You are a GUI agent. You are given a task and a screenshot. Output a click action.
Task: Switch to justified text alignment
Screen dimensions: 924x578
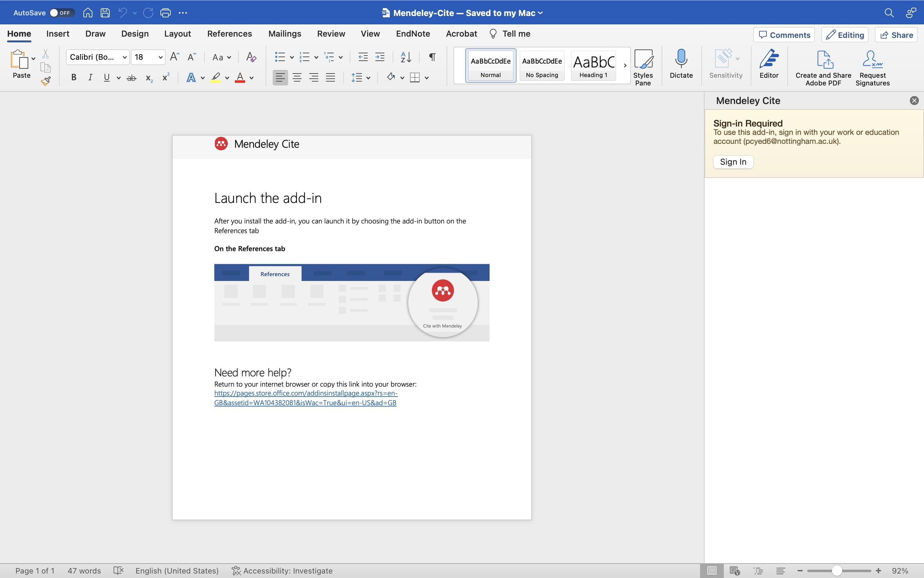pyautogui.click(x=330, y=78)
